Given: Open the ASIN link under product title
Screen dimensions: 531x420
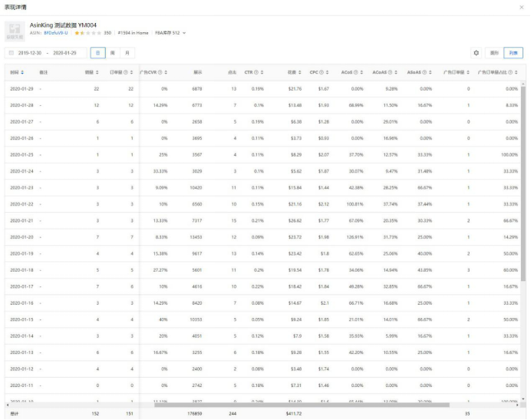Looking at the screenshot, I should tap(55, 33).
